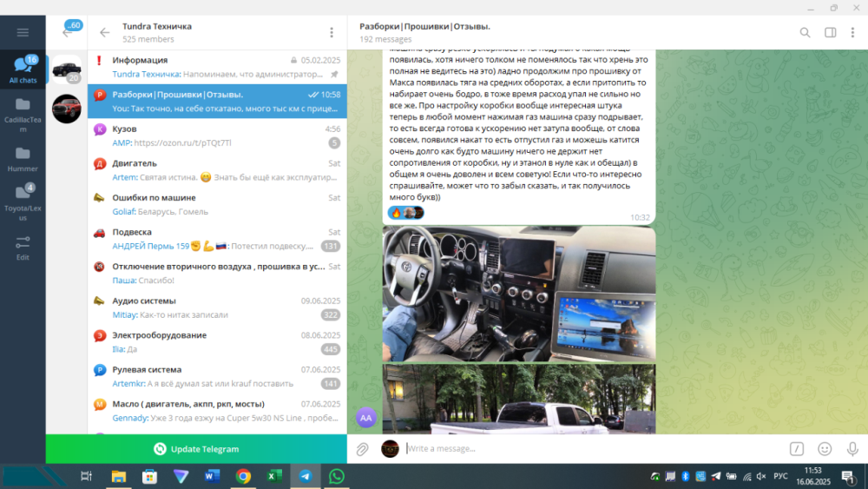Toggle the right info sidebar panel
Screen dimensions: 868x489
click(x=830, y=33)
